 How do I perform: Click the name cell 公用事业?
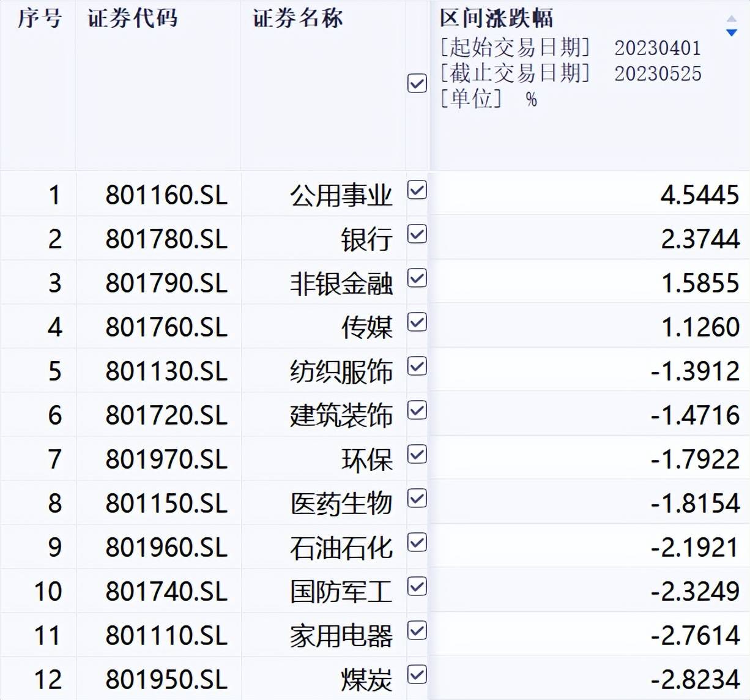(341, 195)
